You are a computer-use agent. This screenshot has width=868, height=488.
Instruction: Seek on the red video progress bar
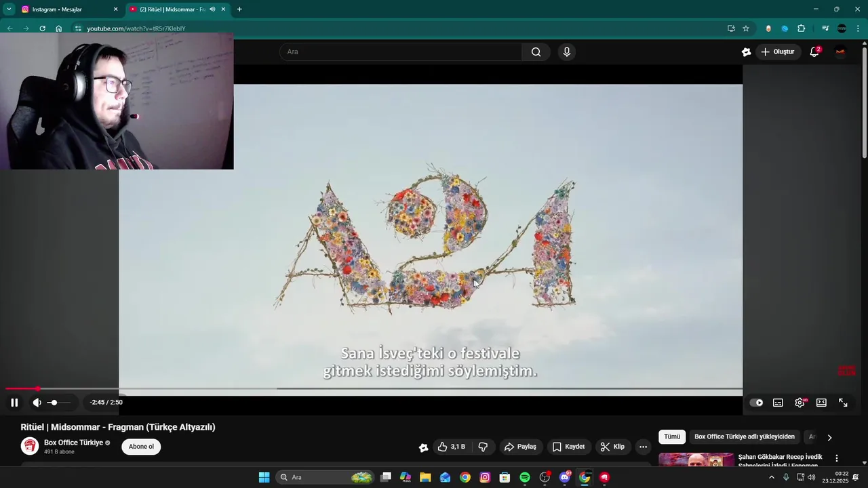pos(374,389)
